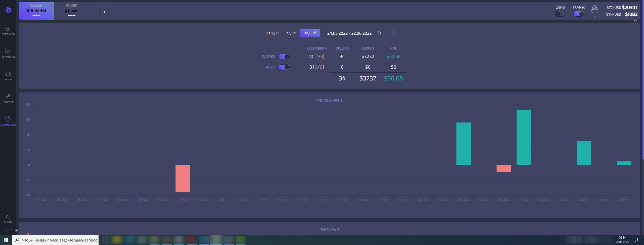Click the 17 Июн PNL bar

pyautogui.click(x=524, y=138)
